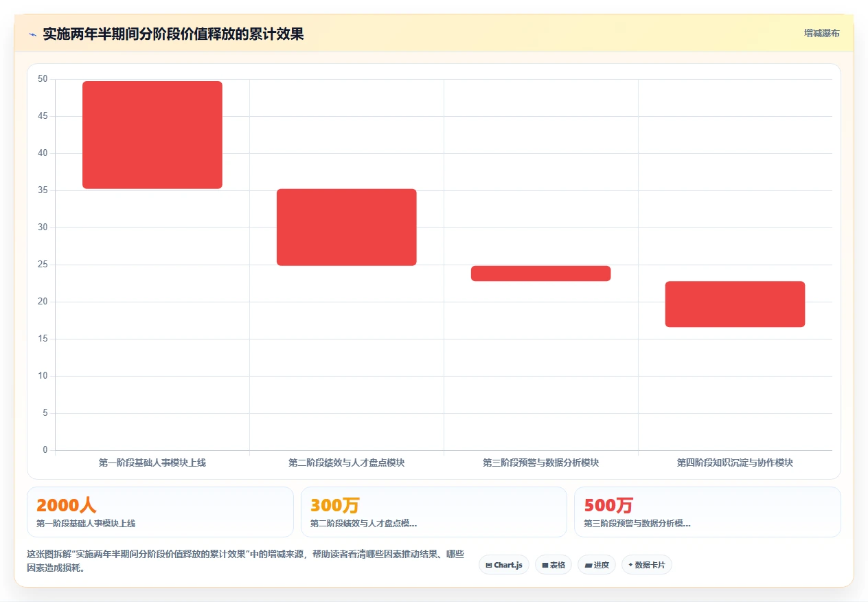The width and height of the screenshot is (868, 602).
Task: Click the y-axis value 50
Action: (x=43, y=79)
